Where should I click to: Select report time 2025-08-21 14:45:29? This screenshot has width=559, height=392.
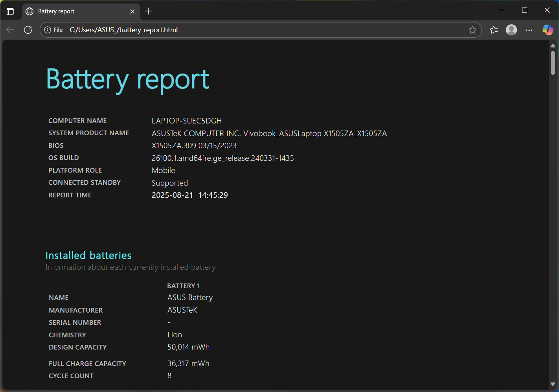coord(190,195)
